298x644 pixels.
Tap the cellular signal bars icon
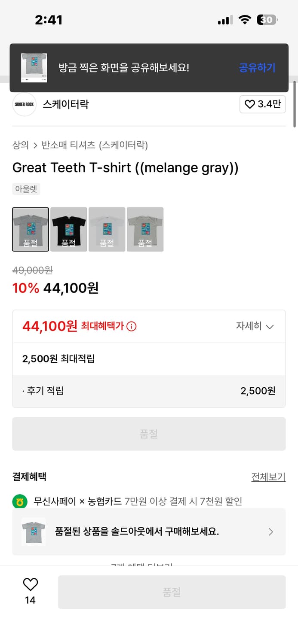[x=224, y=19]
